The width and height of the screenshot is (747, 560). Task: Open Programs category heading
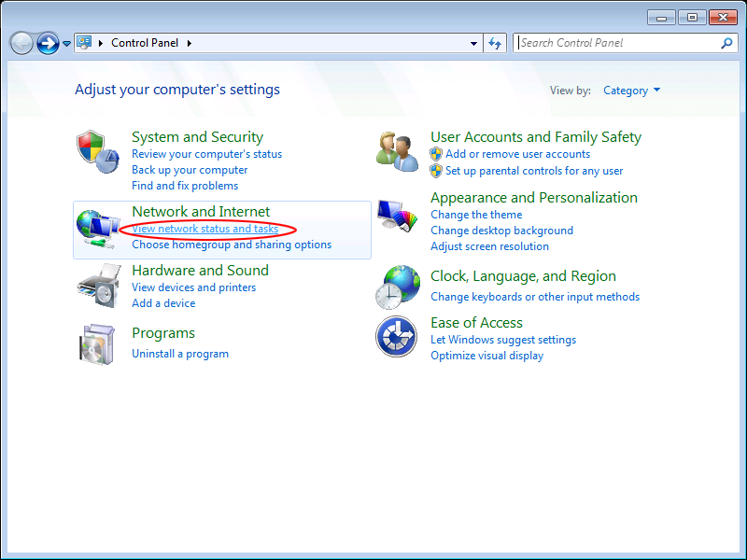coord(162,333)
